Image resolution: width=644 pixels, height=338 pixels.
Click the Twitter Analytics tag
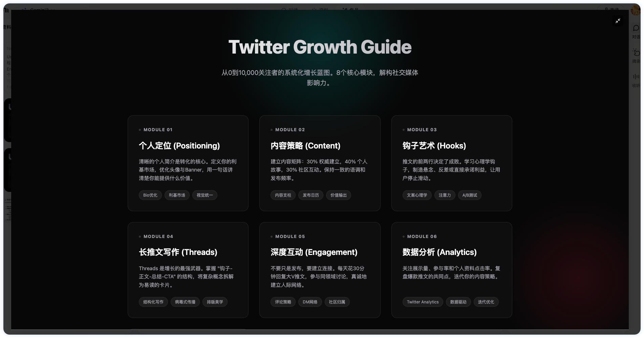pos(423,302)
